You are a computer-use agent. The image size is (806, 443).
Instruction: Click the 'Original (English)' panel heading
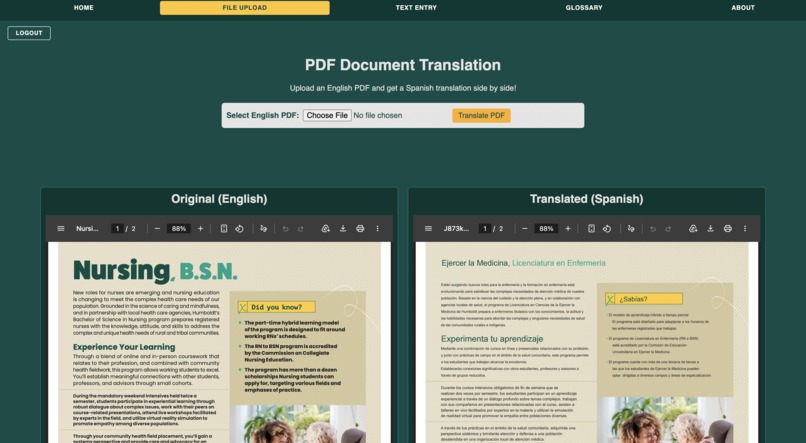219,199
